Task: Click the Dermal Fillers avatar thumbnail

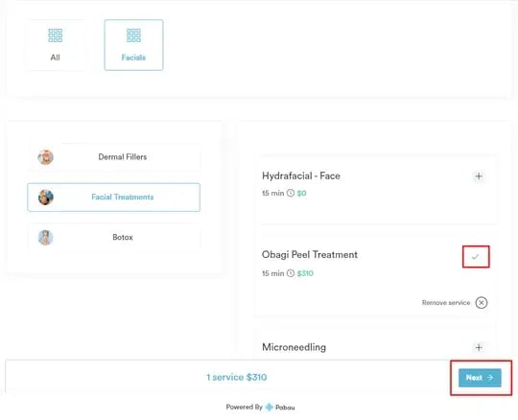Action: pyautogui.click(x=46, y=157)
